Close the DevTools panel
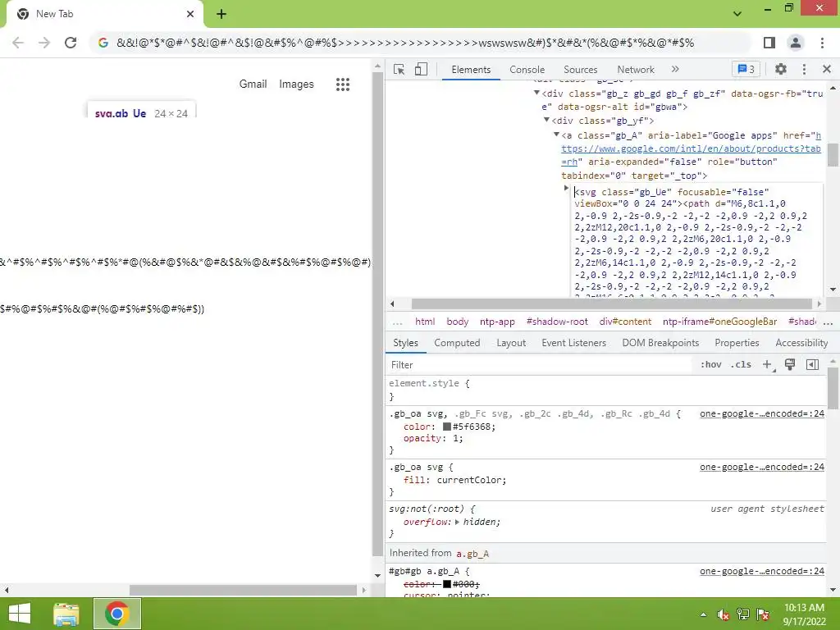Screen dimensions: 840x630 [827, 69]
